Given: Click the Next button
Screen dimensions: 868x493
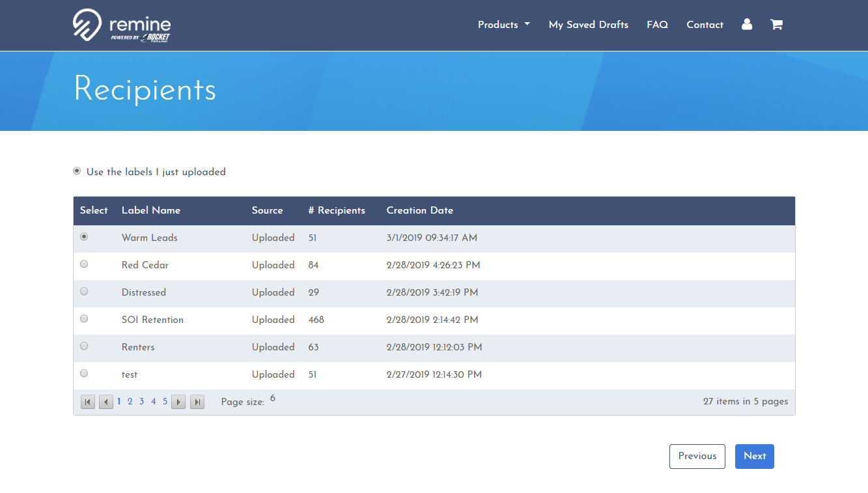Looking at the screenshot, I should click(x=754, y=456).
